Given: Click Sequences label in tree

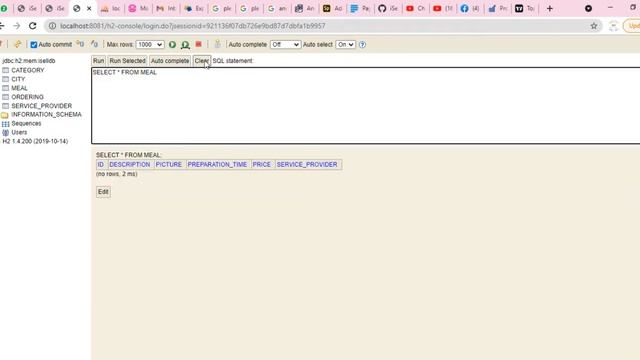Looking at the screenshot, I should click(26, 123).
